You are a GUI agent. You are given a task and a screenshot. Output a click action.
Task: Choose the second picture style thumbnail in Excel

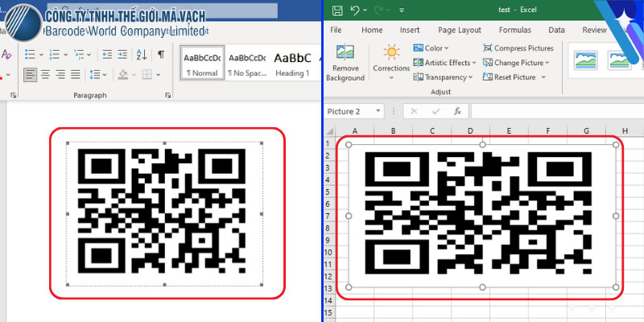click(619, 60)
